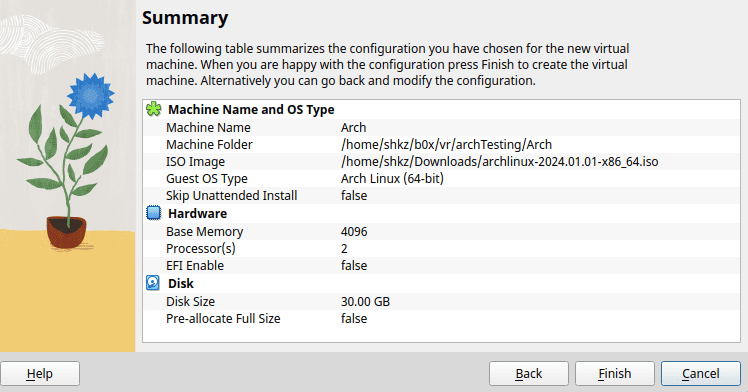Image resolution: width=748 pixels, height=392 pixels.
Task: Click the false value for Skip Unattended Install
Action: click(x=354, y=196)
